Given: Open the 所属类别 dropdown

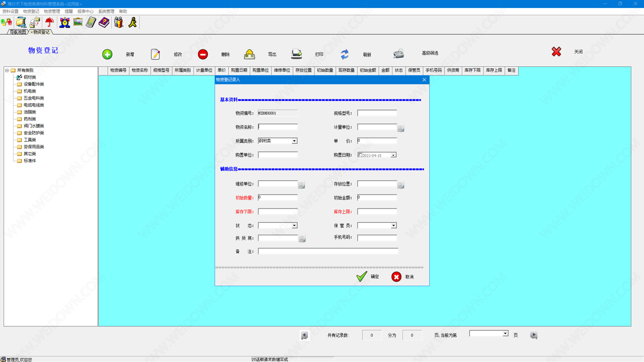Looking at the screenshot, I should [295, 141].
